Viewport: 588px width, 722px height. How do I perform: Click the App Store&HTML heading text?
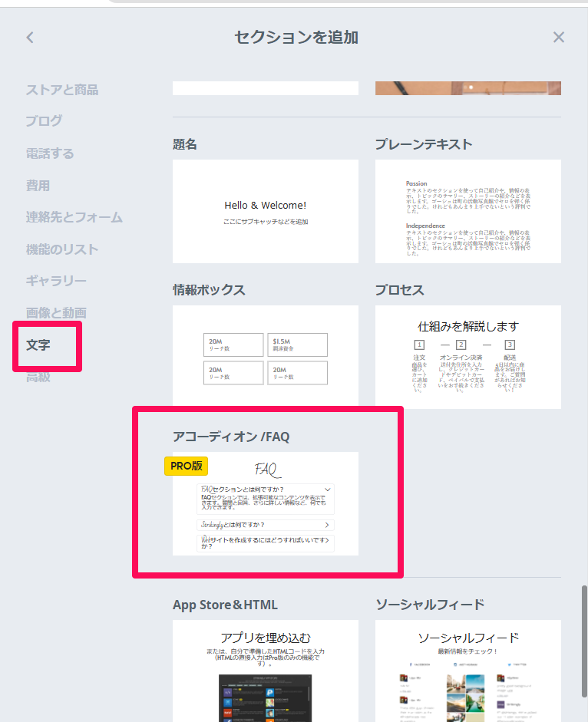[x=226, y=605]
